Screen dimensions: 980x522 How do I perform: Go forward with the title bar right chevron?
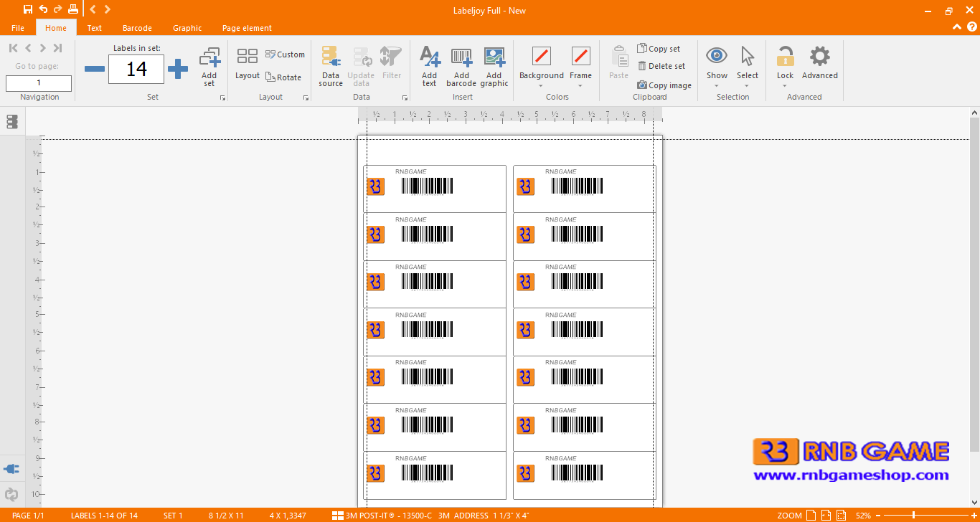click(x=107, y=9)
